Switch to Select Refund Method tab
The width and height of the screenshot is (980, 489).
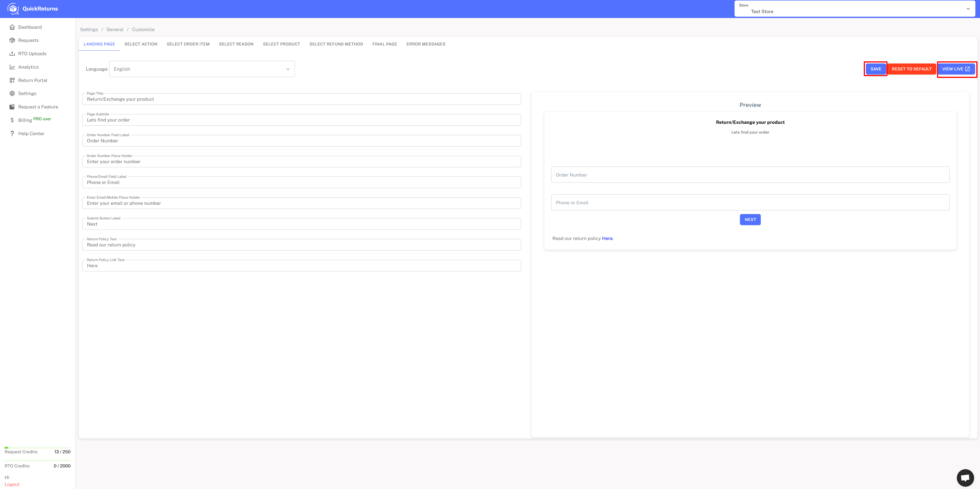336,44
